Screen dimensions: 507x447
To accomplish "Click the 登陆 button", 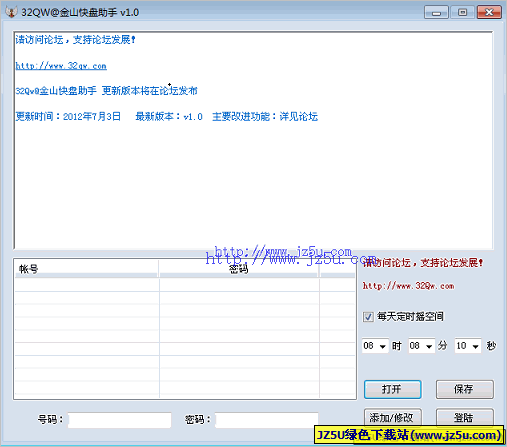I will tap(465, 417).
